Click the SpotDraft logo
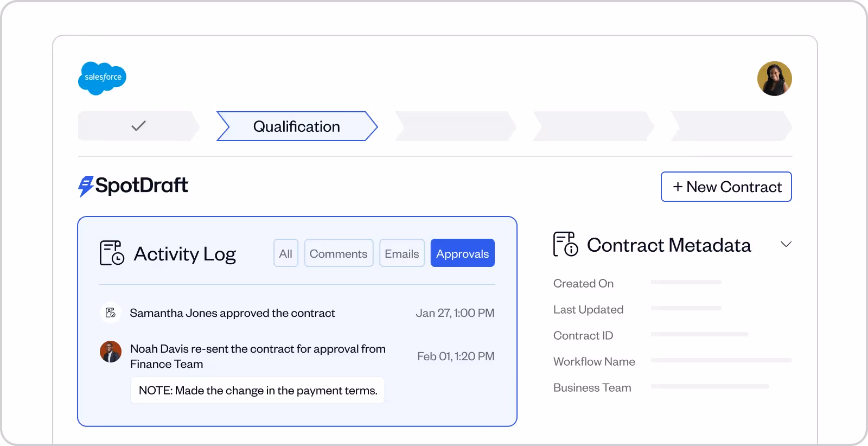Screen dimensions: 868x446 [x=133, y=186]
